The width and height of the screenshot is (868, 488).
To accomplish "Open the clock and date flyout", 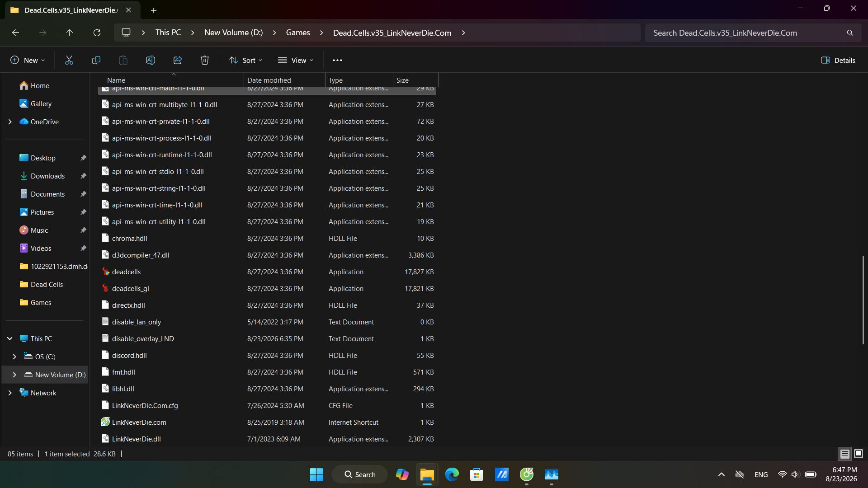I will click(x=841, y=474).
